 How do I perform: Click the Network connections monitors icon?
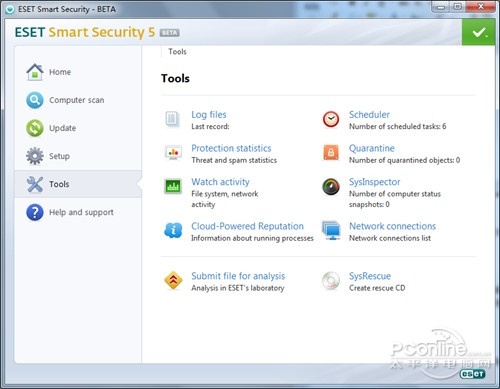(331, 230)
